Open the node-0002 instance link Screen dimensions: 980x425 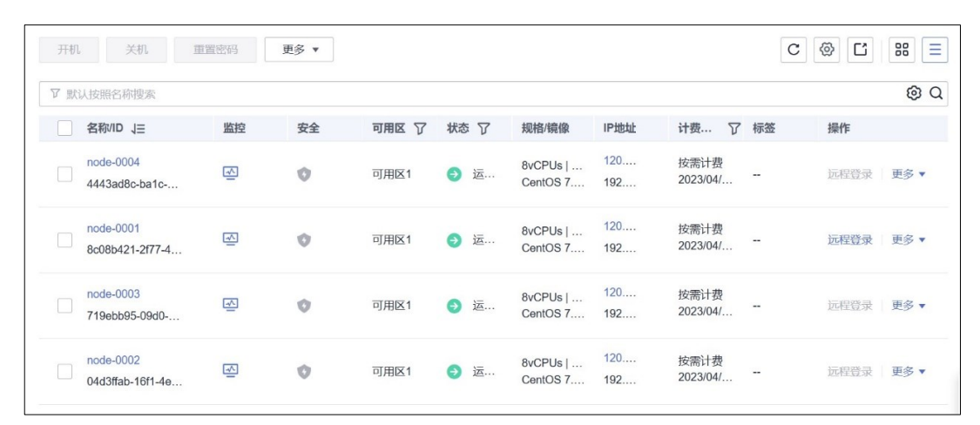pyautogui.click(x=113, y=361)
